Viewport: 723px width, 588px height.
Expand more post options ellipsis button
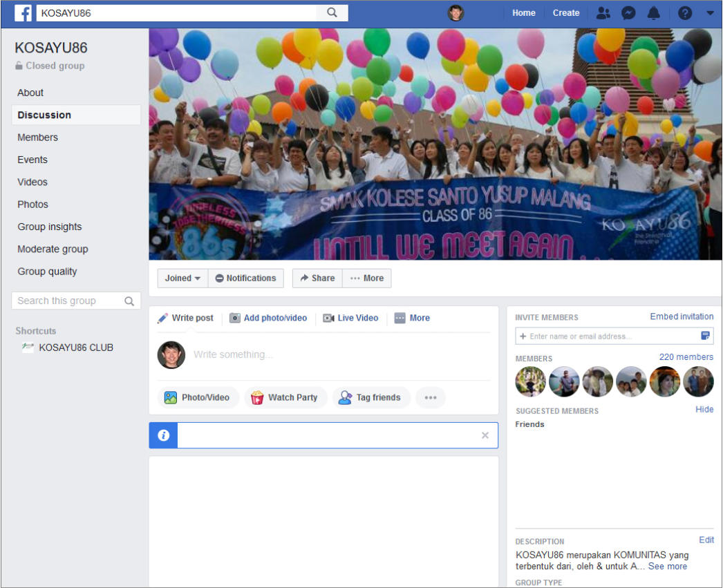[x=431, y=397]
